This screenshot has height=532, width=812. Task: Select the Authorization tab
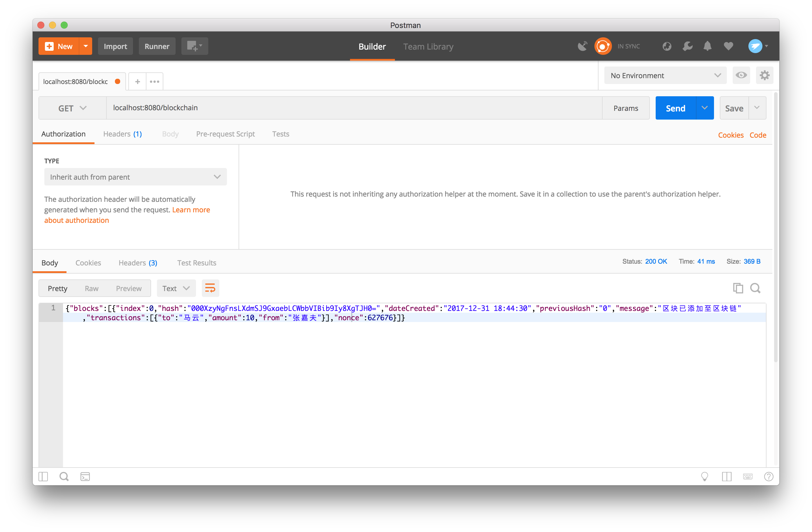(64, 134)
